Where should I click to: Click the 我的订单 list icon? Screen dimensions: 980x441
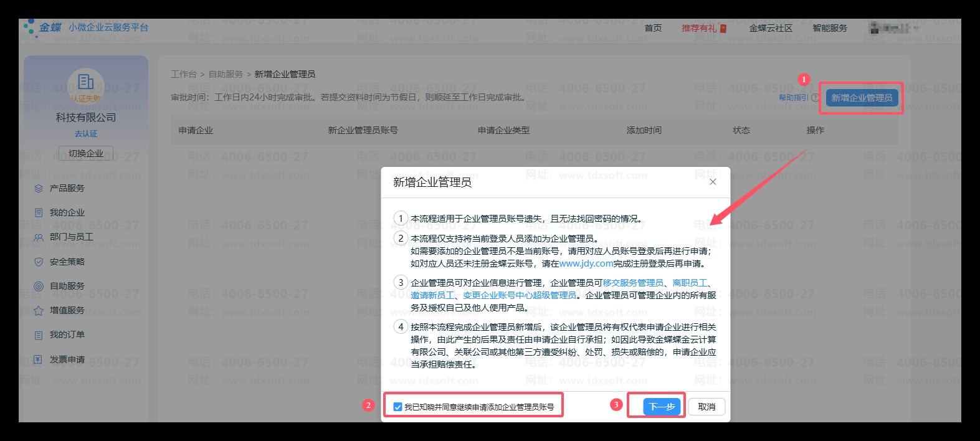pyautogui.click(x=39, y=335)
